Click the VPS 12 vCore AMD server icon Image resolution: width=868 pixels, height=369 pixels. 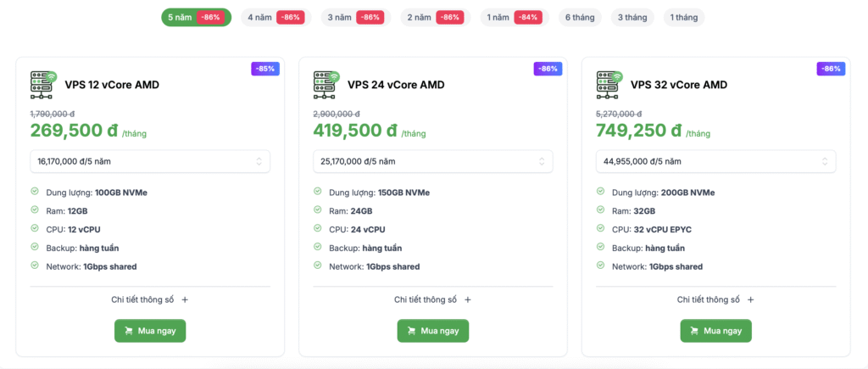tap(43, 82)
